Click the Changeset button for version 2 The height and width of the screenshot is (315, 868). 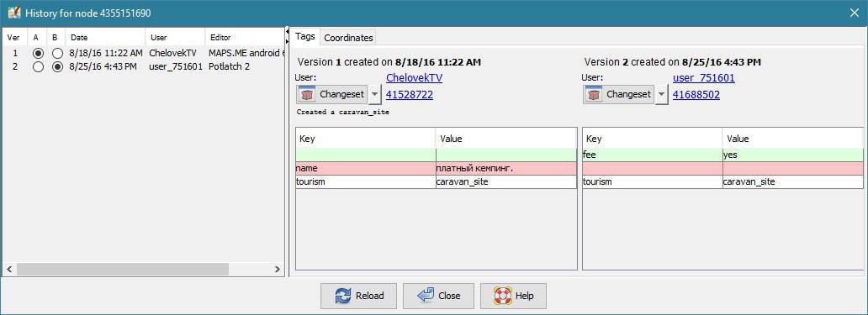(619, 94)
